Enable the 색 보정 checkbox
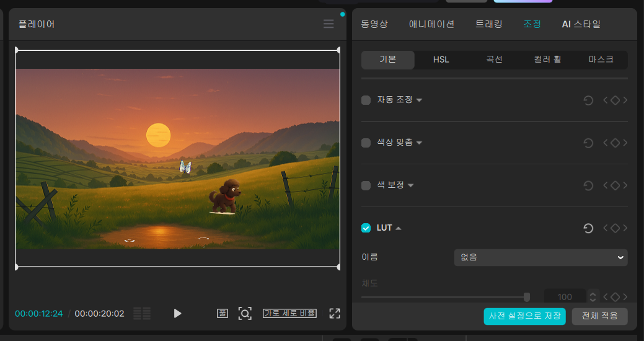The image size is (644, 341). coord(366,186)
